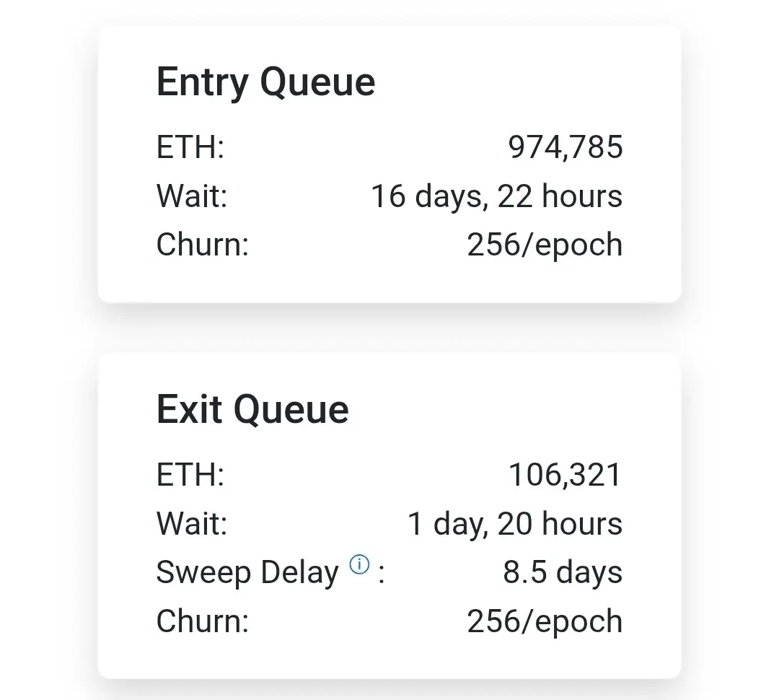Click the Exit Queue heading

pos(252,409)
